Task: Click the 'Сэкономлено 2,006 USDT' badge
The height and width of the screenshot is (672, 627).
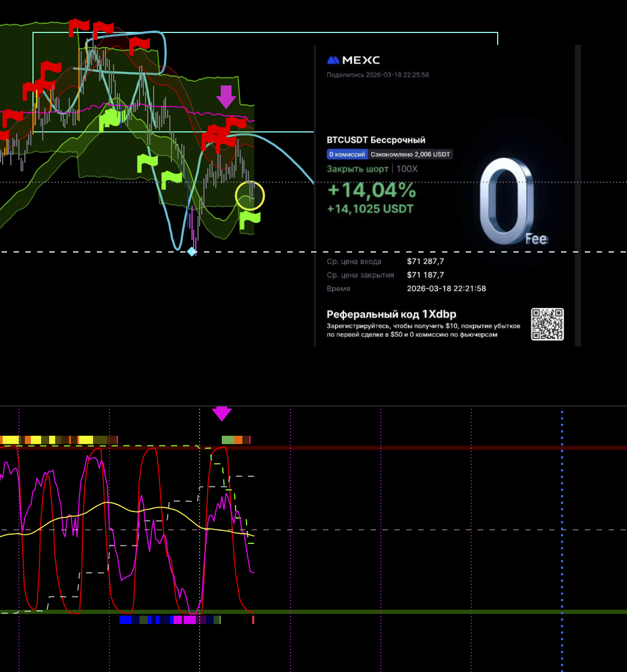Action: 410,155
